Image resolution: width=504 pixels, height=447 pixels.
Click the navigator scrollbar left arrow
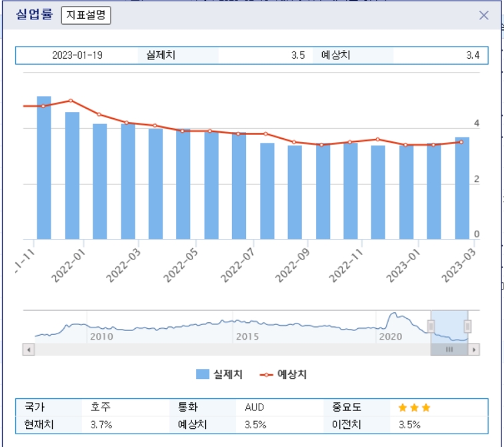[29, 350]
